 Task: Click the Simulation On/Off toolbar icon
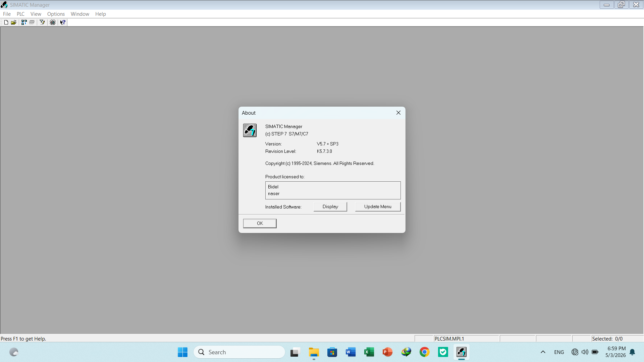pyautogui.click(x=53, y=22)
